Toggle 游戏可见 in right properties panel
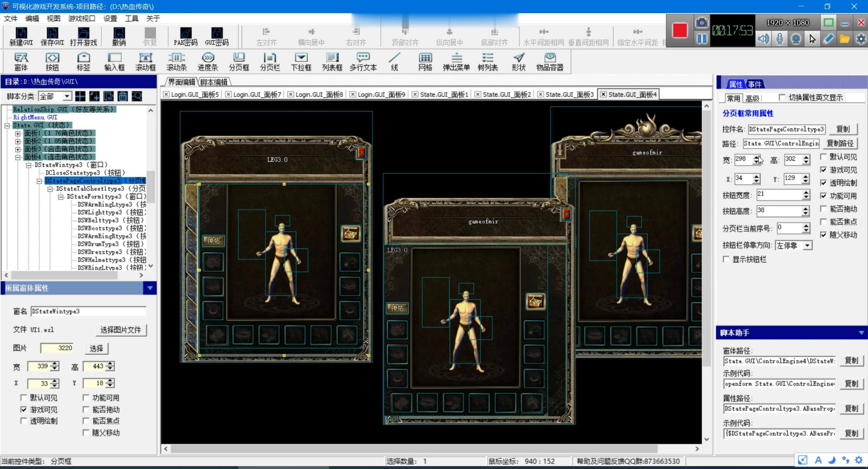The width and height of the screenshot is (868, 469). (x=823, y=170)
